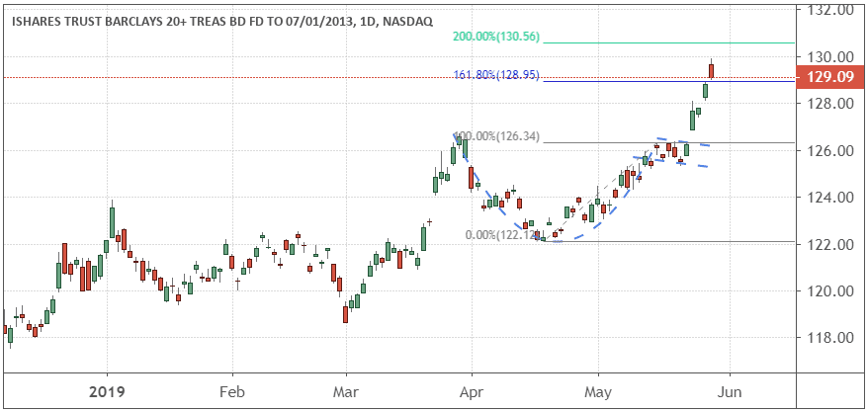Click the Apr label on time axis
This screenshot has height=412, width=868.
tap(472, 392)
